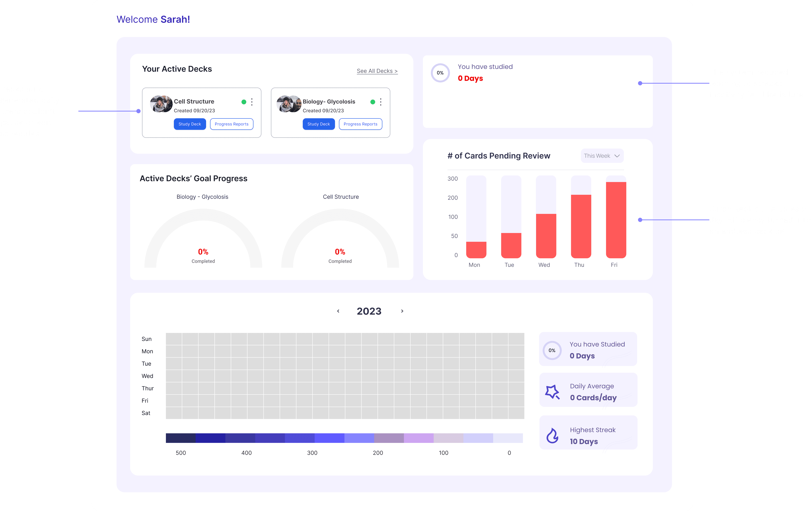Open the Biology-Glycolosis deck three-dot menu
This screenshot has height=511, width=812.
click(381, 102)
